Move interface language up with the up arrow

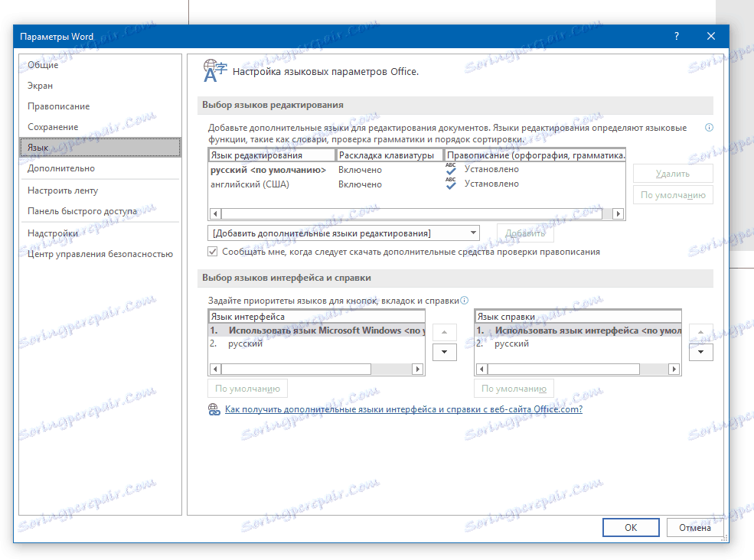click(444, 332)
